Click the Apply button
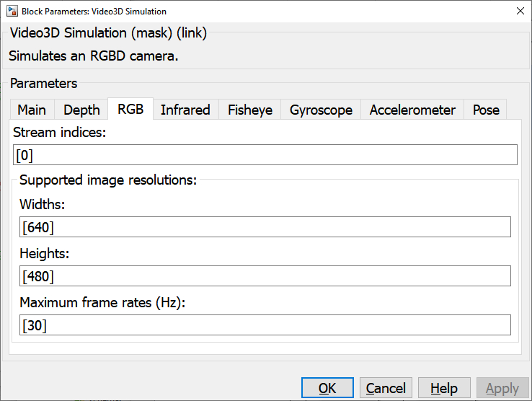This screenshot has width=532, height=401. (x=502, y=388)
